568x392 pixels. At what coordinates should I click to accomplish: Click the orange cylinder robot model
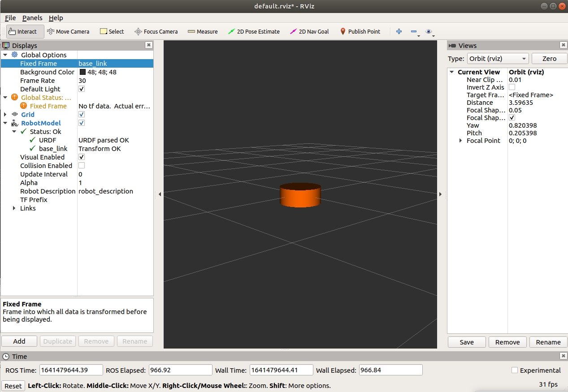pos(300,195)
